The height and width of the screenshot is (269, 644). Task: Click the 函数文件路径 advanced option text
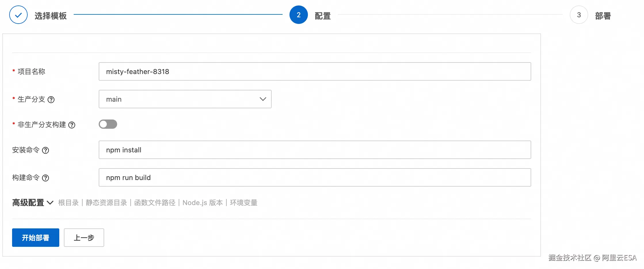point(155,203)
